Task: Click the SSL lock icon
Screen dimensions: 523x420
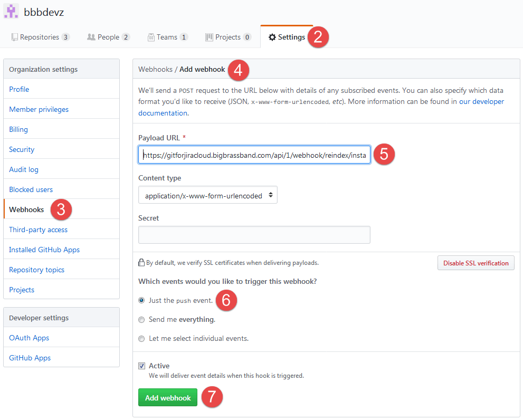Action: pyautogui.click(x=141, y=263)
